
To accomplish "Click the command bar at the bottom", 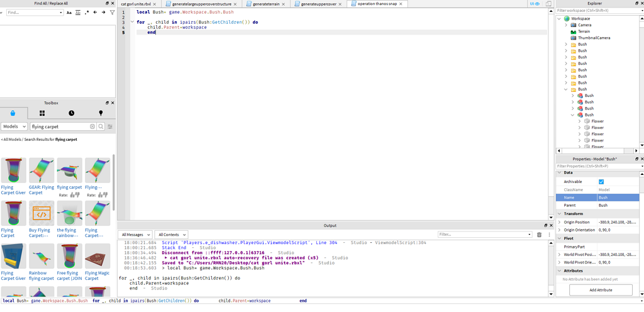I will pos(322,301).
